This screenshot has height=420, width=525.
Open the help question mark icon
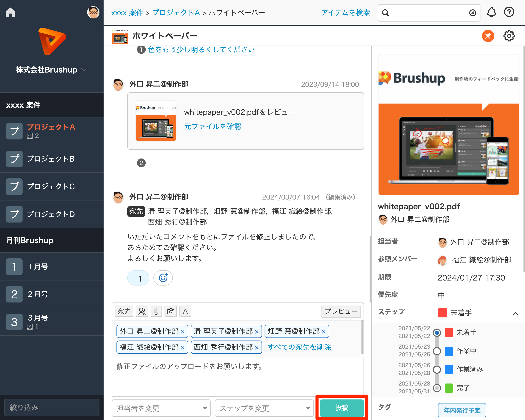(509, 12)
